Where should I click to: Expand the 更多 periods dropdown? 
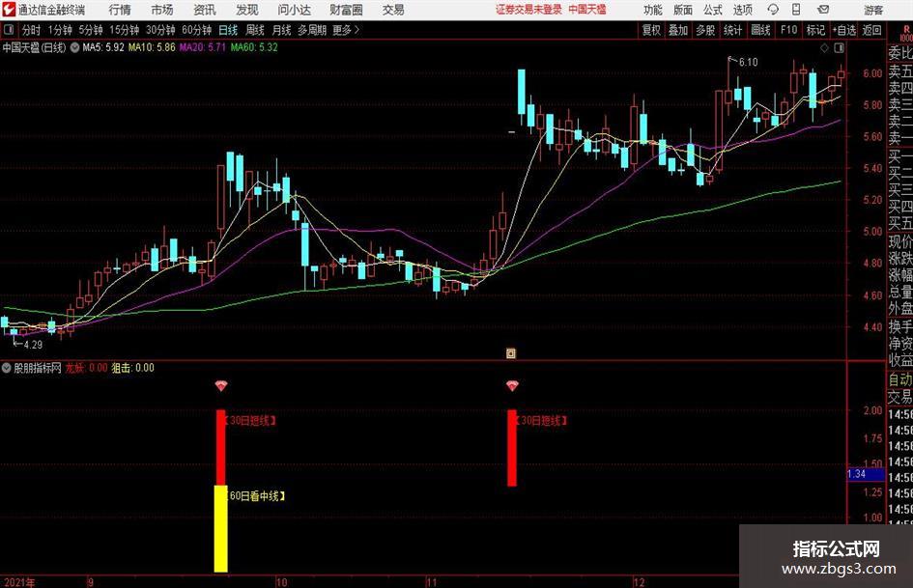point(346,30)
